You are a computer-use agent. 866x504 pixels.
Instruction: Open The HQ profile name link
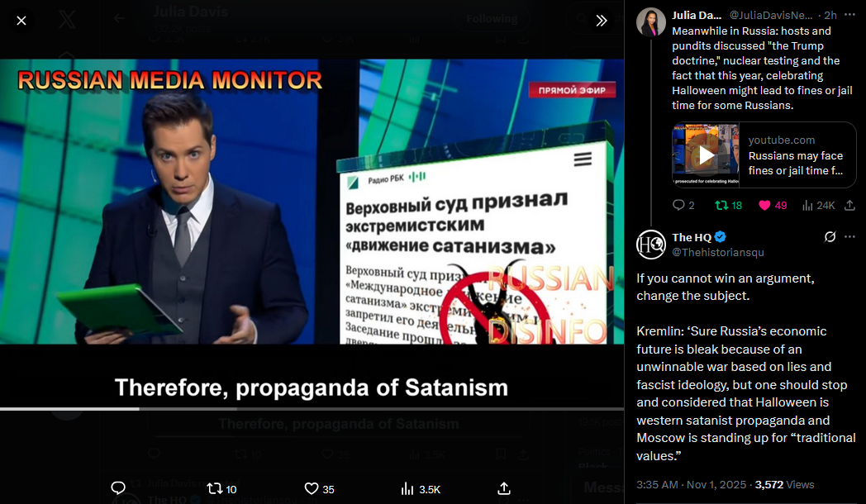coord(692,237)
